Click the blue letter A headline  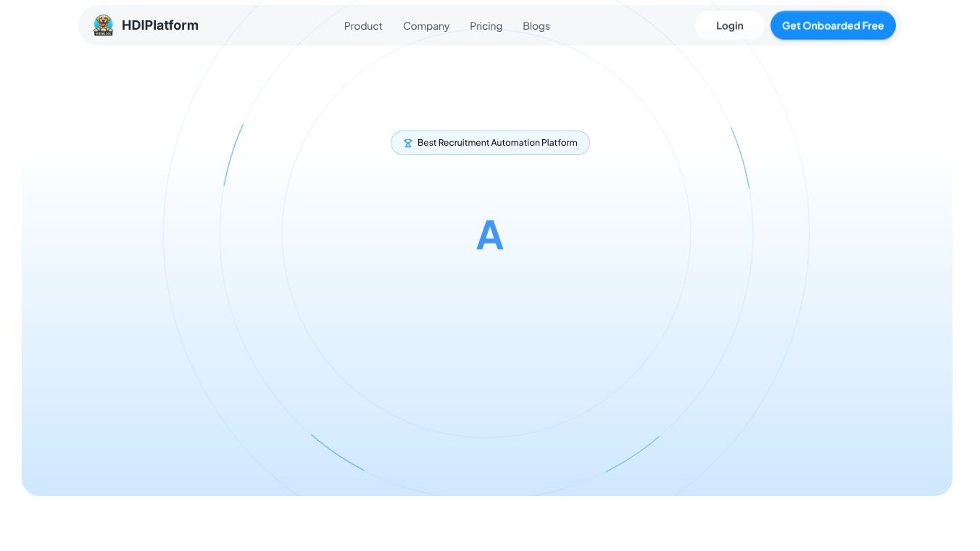pyautogui.click(x=490, y=235)
